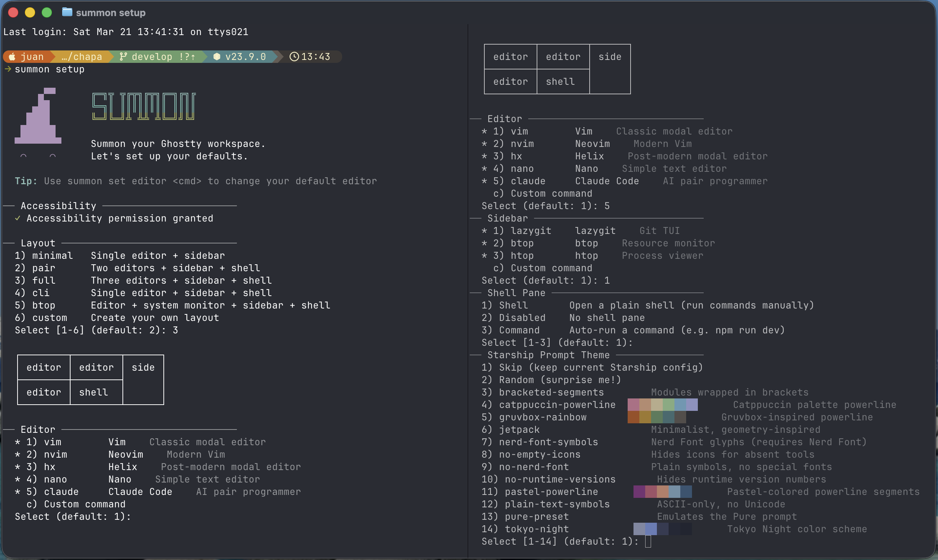
Task: Click the gruvbox-rainbow color swatch strip
Action: 657,417
